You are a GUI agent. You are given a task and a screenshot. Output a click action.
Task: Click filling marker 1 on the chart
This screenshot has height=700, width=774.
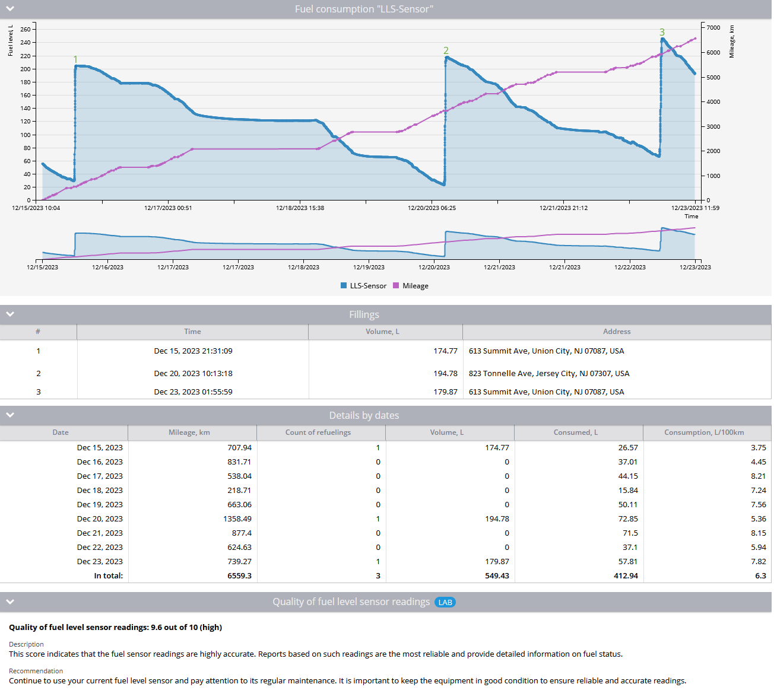pyautogui.click(x=75, y=59)
